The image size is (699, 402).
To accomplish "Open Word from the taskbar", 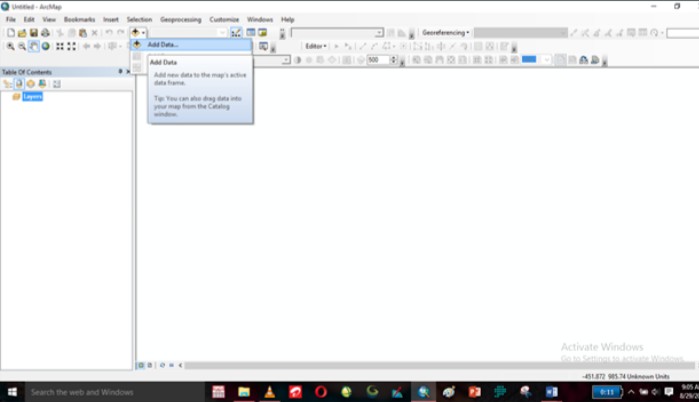I will click(551, 392).
